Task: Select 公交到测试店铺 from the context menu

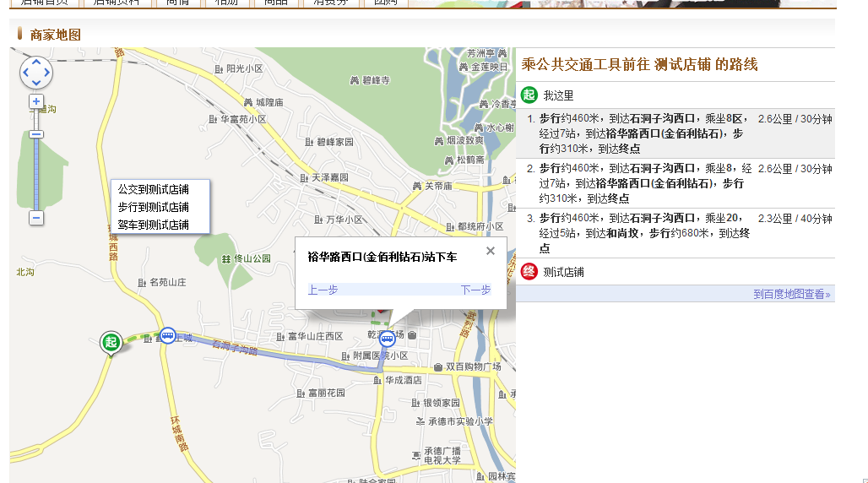Action: 154,189
